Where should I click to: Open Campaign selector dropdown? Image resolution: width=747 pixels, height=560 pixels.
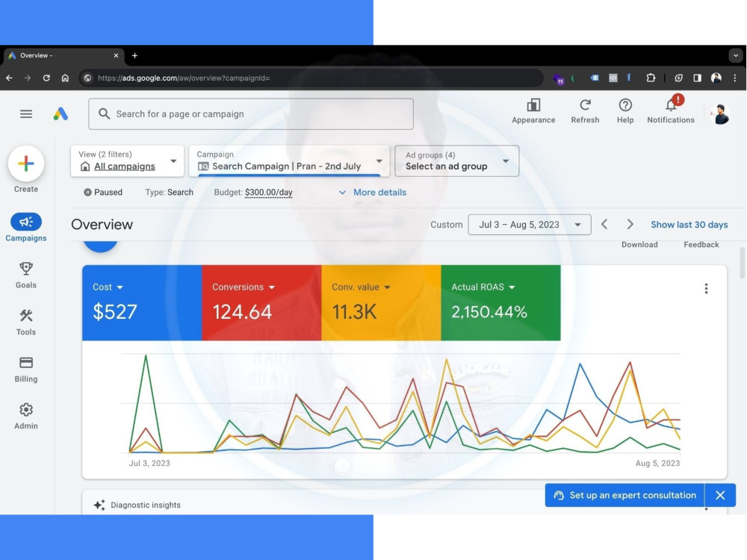click(289, 161)
